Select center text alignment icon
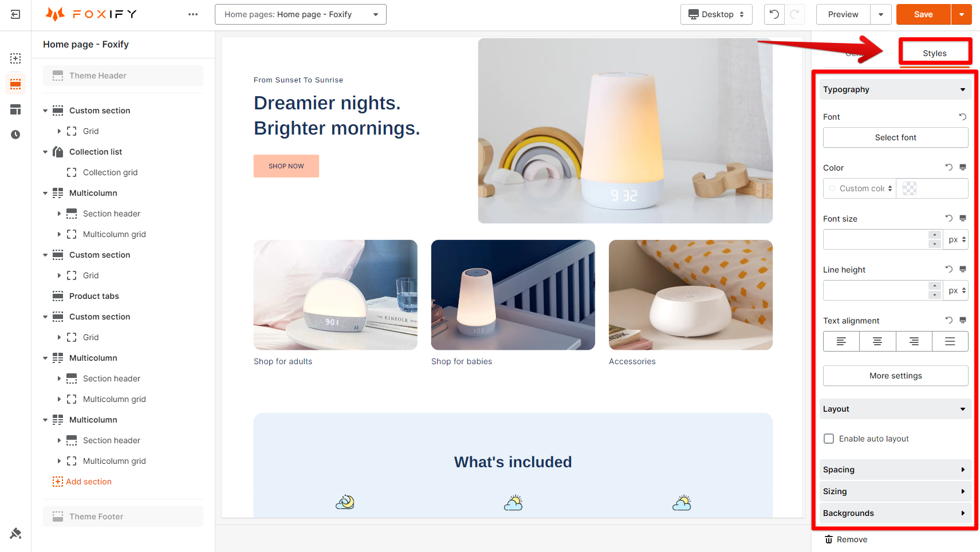This screenshot has height=552, width=980. tap(877, 341)
